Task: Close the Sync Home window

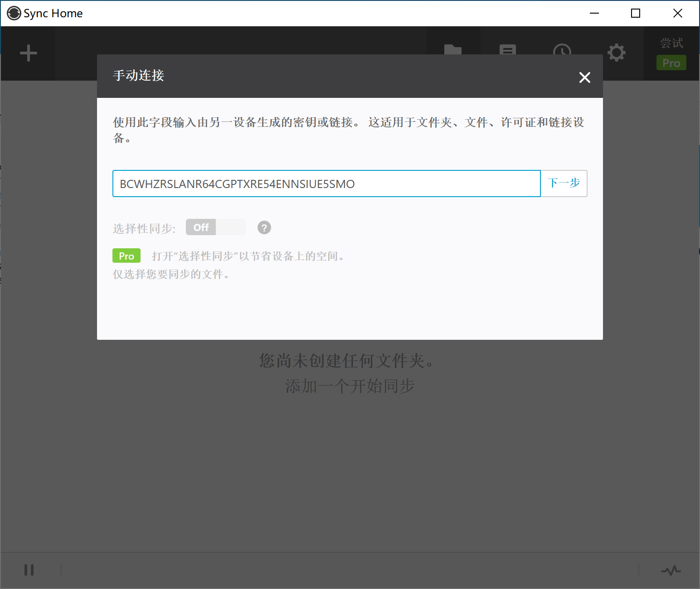Action: [x=678, y=13]
